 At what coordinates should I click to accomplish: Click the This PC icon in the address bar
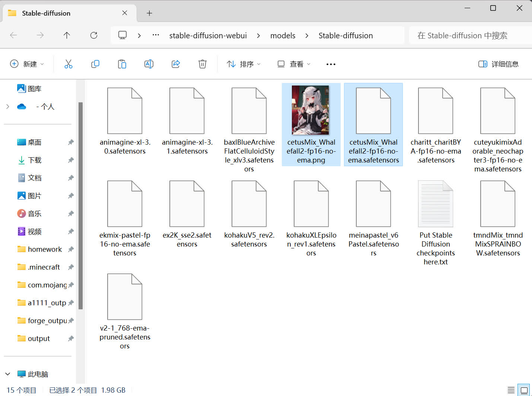tap(122, 35)
